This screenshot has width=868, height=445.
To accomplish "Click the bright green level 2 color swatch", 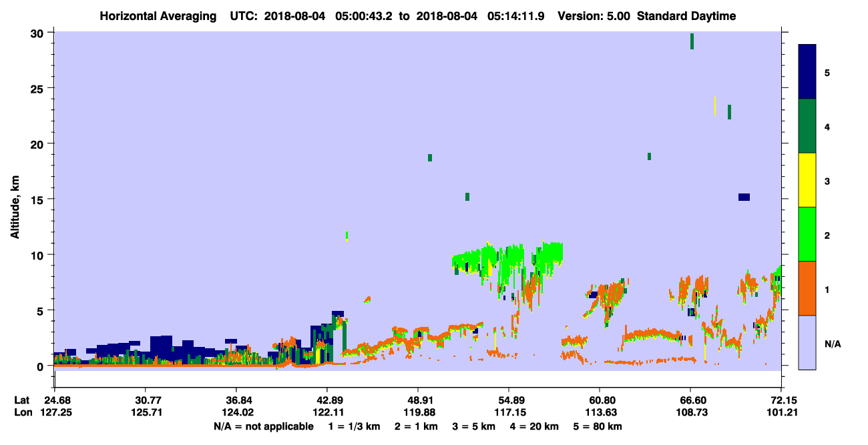I will coord(807,234).
